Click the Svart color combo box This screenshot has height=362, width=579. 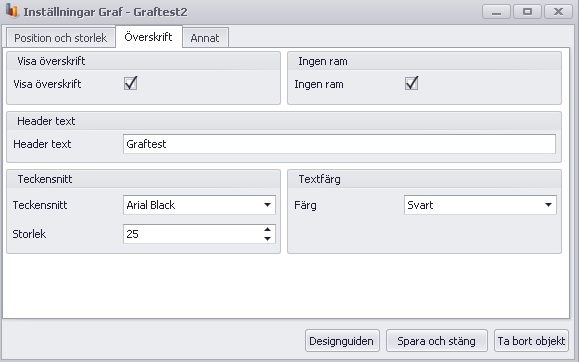[x=480, y=205]
